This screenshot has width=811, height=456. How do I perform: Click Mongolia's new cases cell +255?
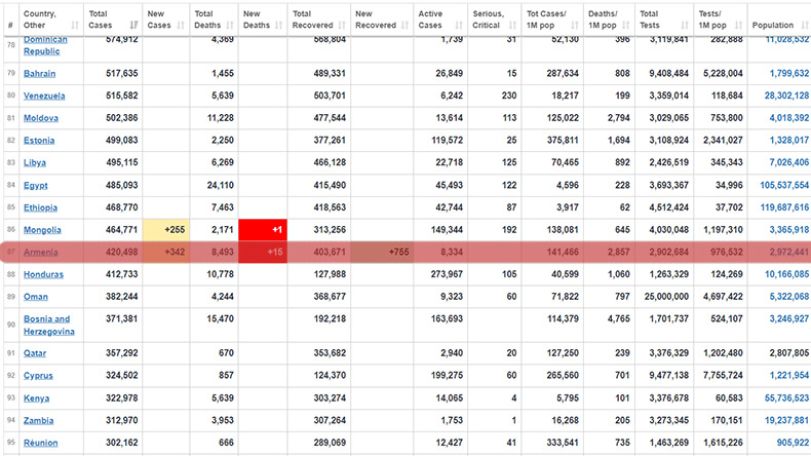(x=166, y=230)
